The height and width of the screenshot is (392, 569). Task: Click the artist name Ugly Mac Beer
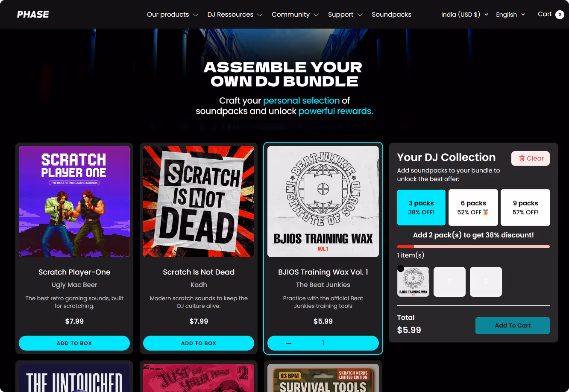(x=74, y=285)
